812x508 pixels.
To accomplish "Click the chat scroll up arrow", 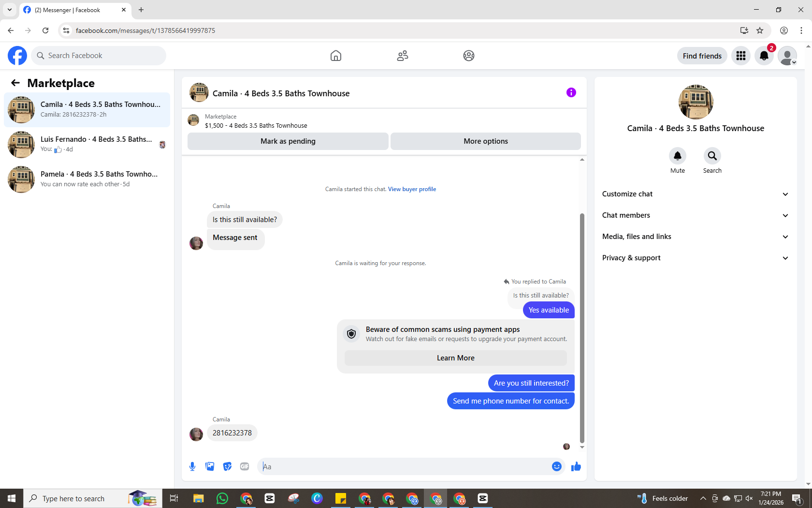I will (x=582, y=159).
